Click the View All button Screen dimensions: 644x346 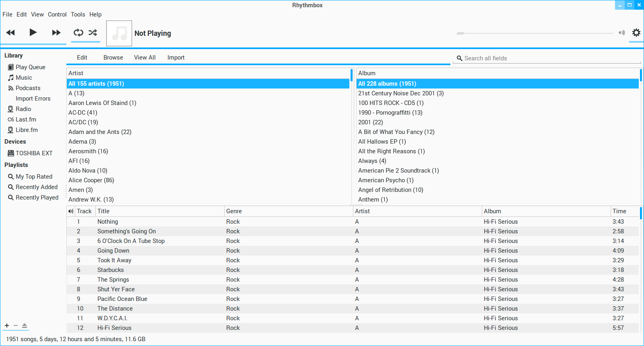(145, 58)
